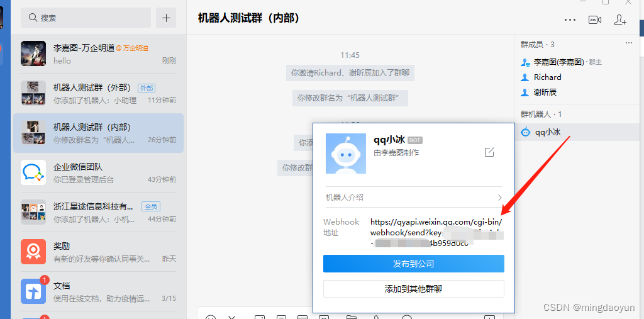
Task: Click the qq小冰 robot icon in sidebar
Action: click(525, 132)
